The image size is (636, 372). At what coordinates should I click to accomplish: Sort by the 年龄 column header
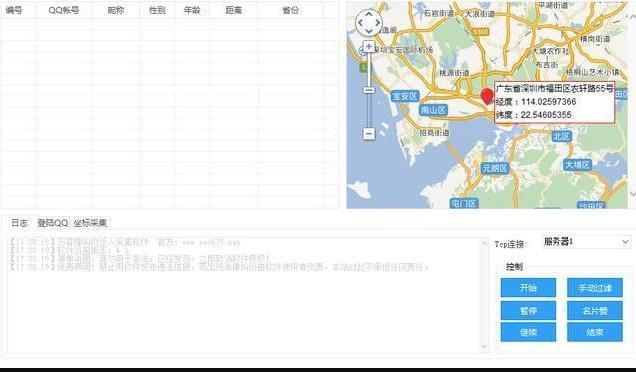pyautogui.click(x=192, y=10)
